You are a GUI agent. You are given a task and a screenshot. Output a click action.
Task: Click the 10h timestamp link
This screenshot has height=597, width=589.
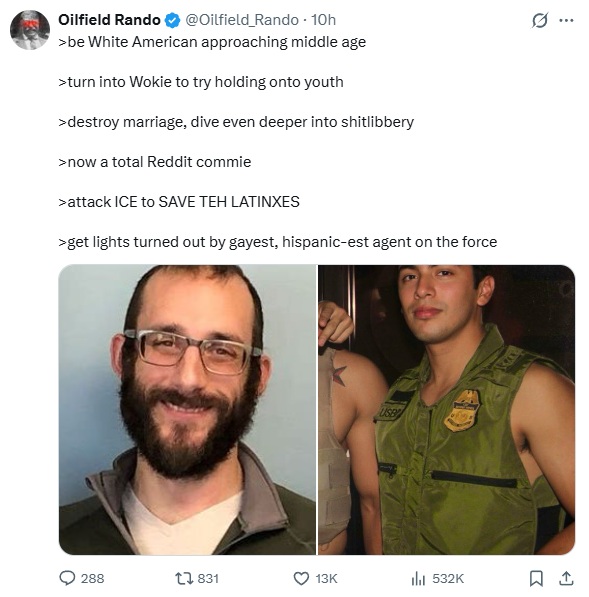(x=323, y=20)
